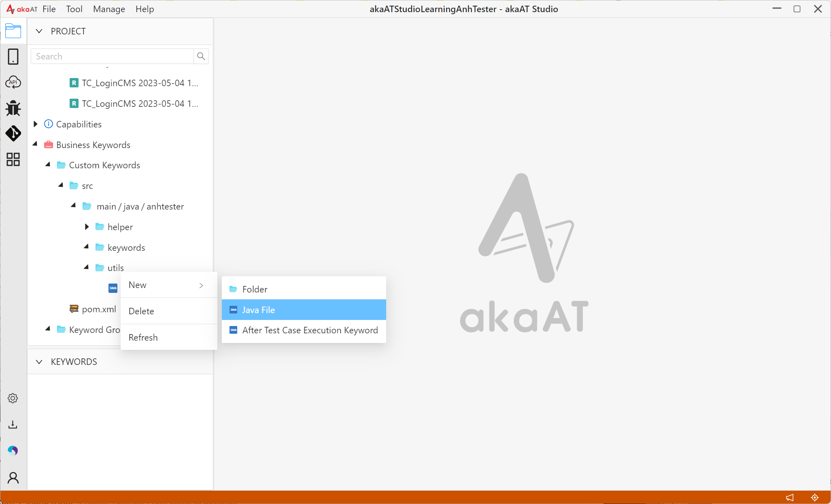Screen dimensions: 831x504
Task: Click the akaAT logo in title bar
Action: pos(22,9)
